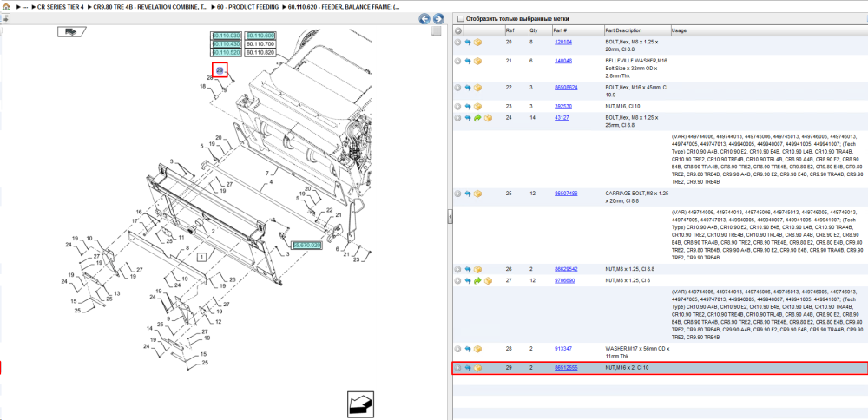Screen dimensions: 868x420
Task: Click the circle icon in Ref 27 row
Action: click(x=457, y=281)
